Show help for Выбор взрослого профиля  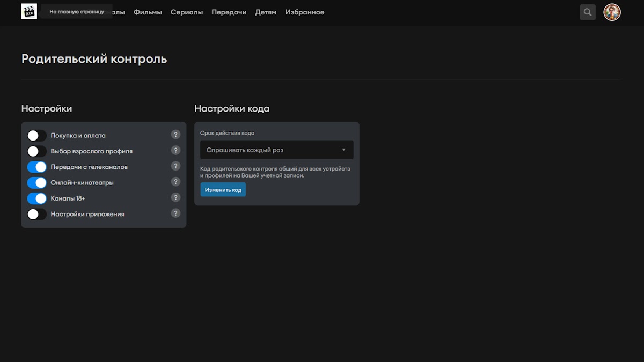click(175, 151)
